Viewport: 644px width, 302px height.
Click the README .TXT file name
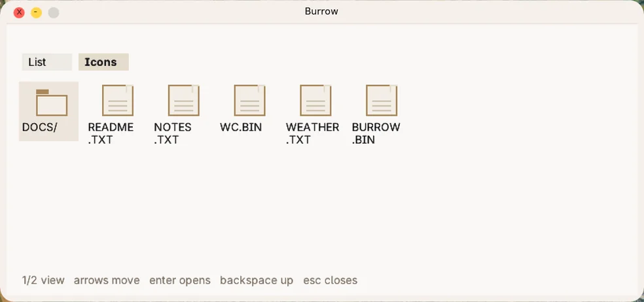pos(111,133)
